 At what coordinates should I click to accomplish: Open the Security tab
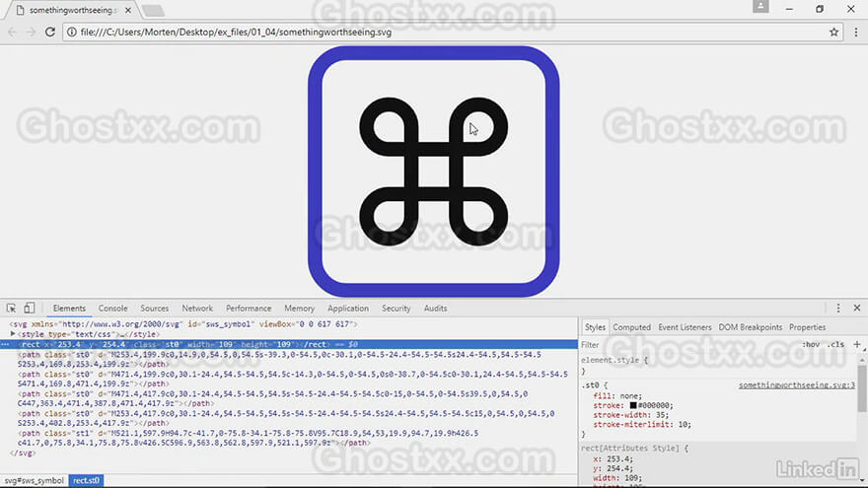tap(396, 309)
